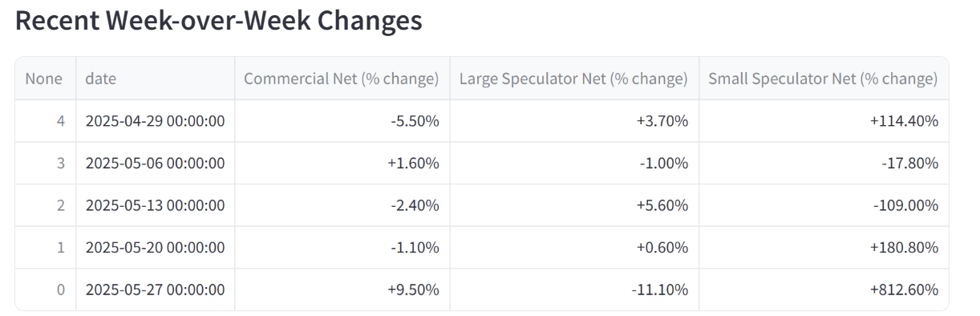980x316 pixels.
Task: Click Large Speculator Net (% change) header
Action: pyautogui.click(x=574, y=79)
